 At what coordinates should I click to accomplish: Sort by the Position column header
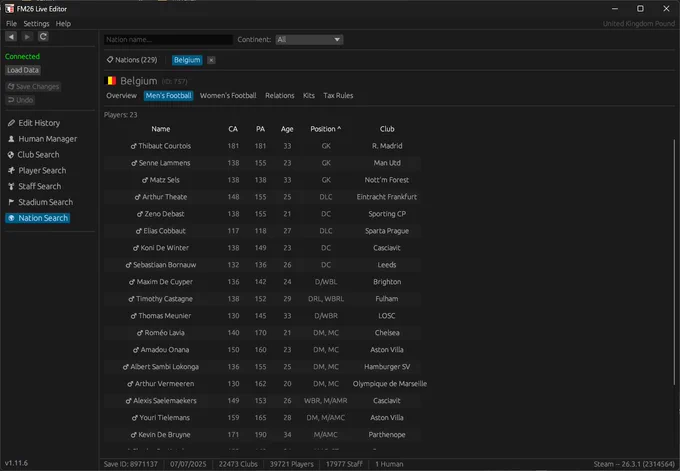[x=325, y=129]
